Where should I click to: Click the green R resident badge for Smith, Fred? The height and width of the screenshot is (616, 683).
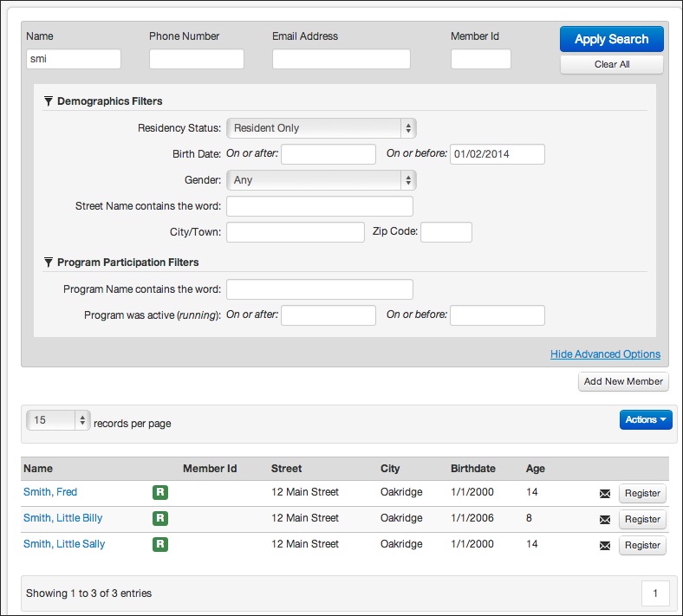[x=160, y=492]
